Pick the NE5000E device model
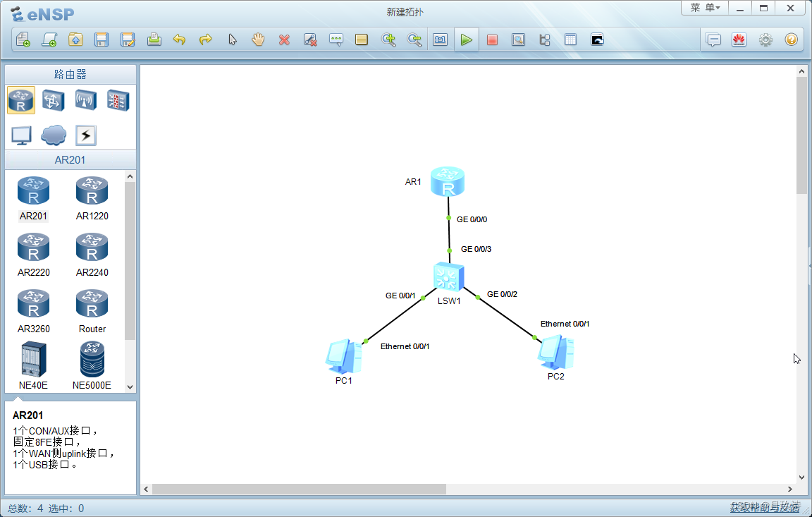 pos(92,366)
